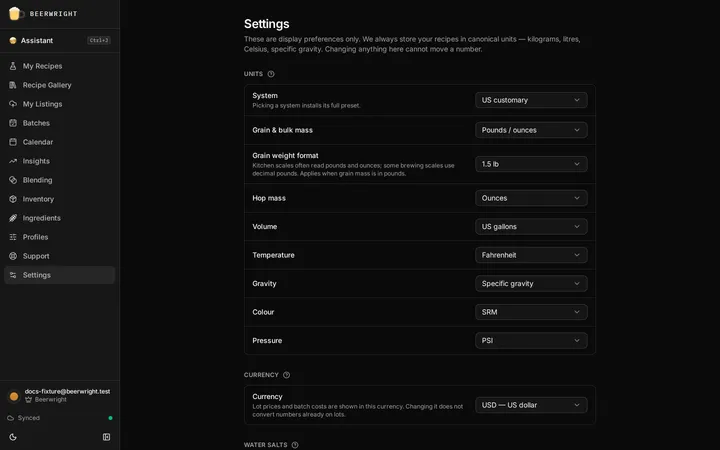720x450 pixels.
Task: Click 'Picking a system installs its full preset.'
Action: [x=306, y=106]
